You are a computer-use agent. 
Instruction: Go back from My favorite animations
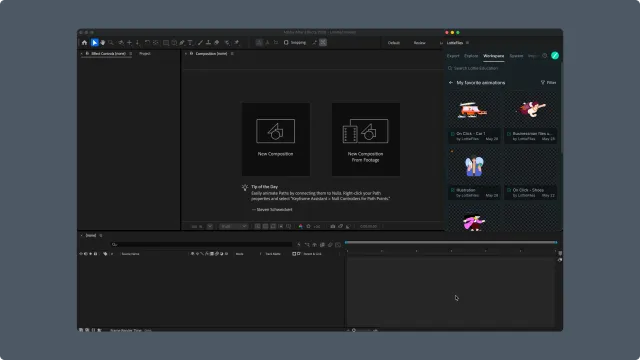(x=451, y=82)
